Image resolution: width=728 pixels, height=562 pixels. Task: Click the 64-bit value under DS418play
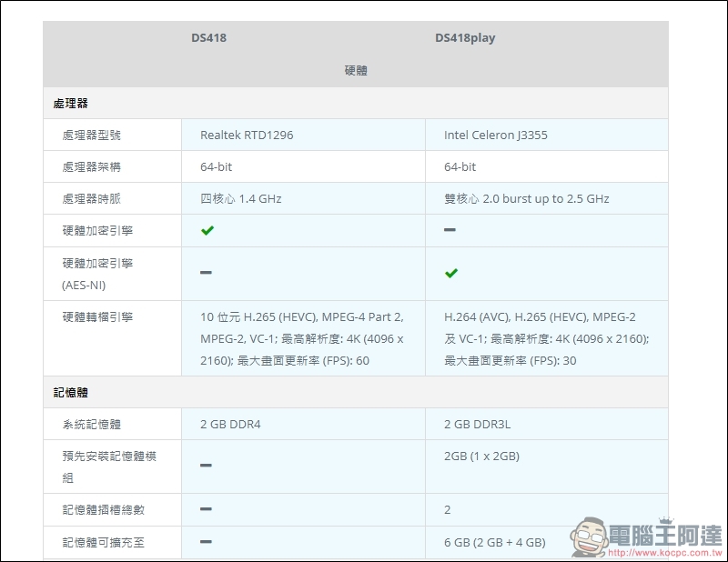click(460, 166)
